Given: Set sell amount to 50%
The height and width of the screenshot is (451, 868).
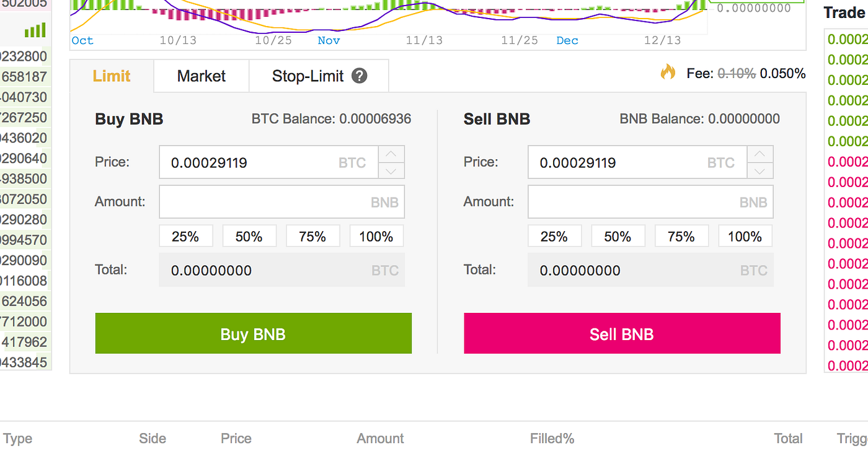Looking at the screenshot, I should click(618, 237).
